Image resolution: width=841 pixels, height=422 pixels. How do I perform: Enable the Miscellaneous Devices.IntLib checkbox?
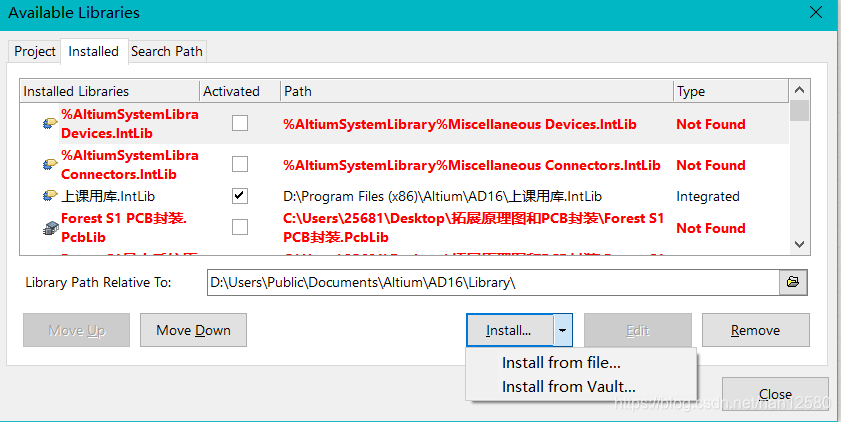pos(240,124)
